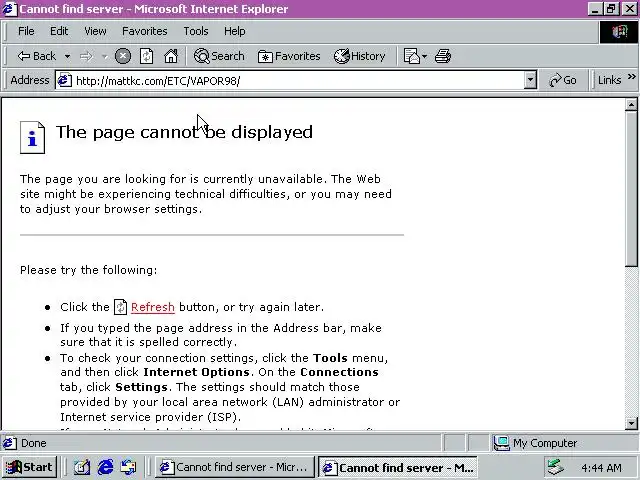The image size is (640, 480).
Task: Click the address bar URL field
Action: click(x=298, y=81)
